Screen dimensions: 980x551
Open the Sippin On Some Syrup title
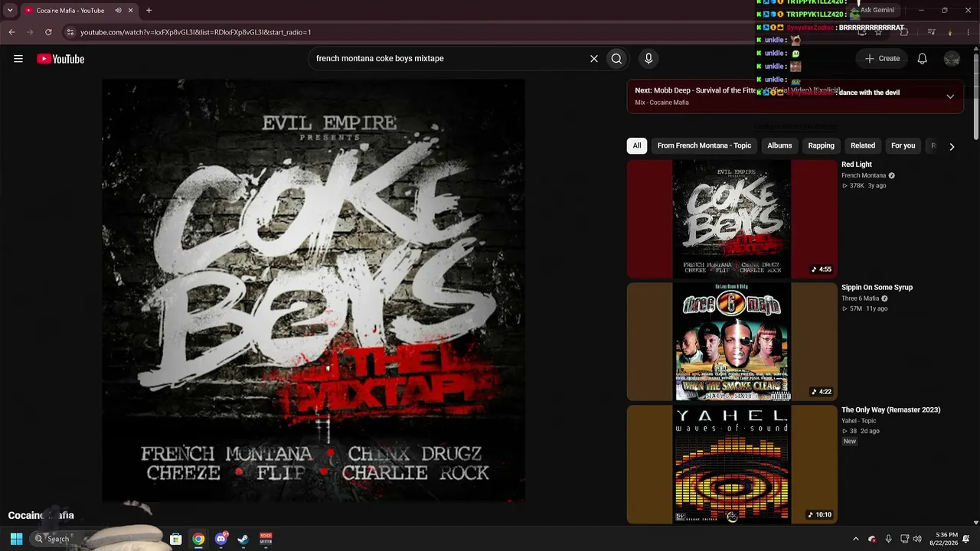click(x=877, y=288)
